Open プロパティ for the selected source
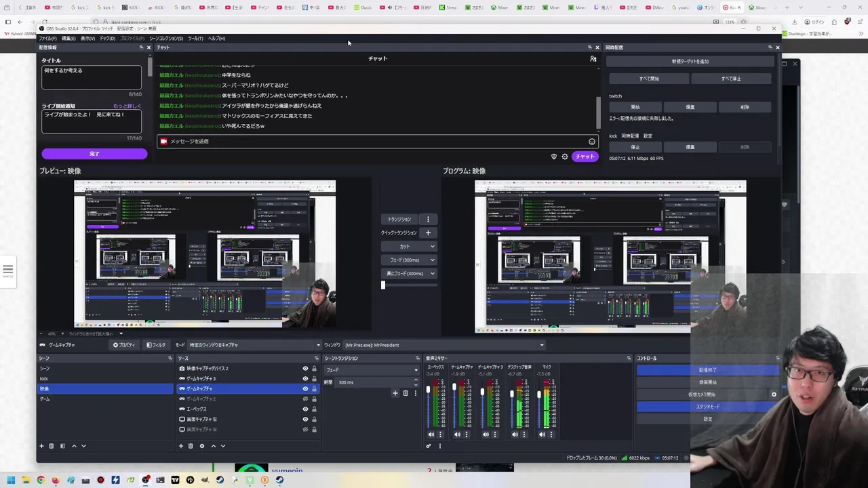 124,345
